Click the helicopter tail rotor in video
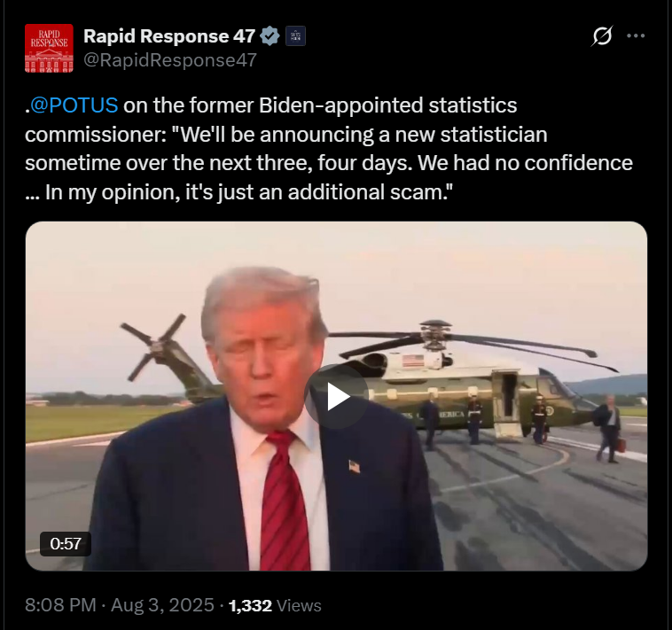The width and height of the screenshot is (672, 630). tap(153, 346)
